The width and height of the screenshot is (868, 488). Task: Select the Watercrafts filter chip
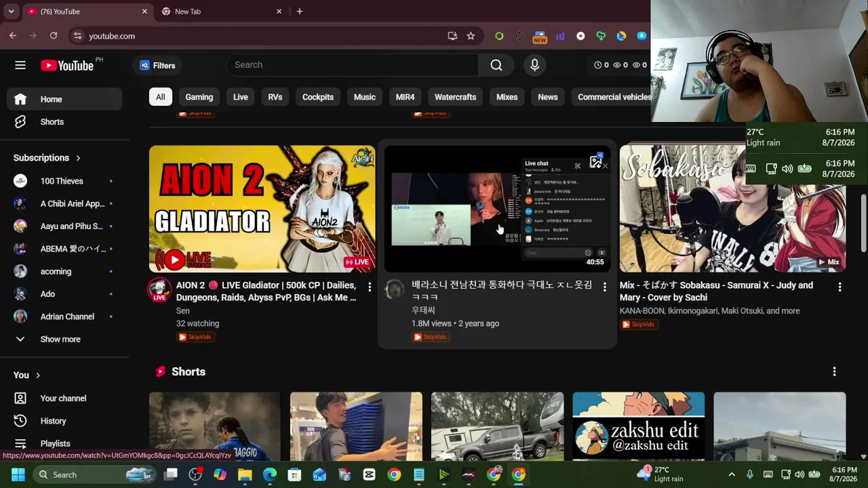tap(456, 97)
